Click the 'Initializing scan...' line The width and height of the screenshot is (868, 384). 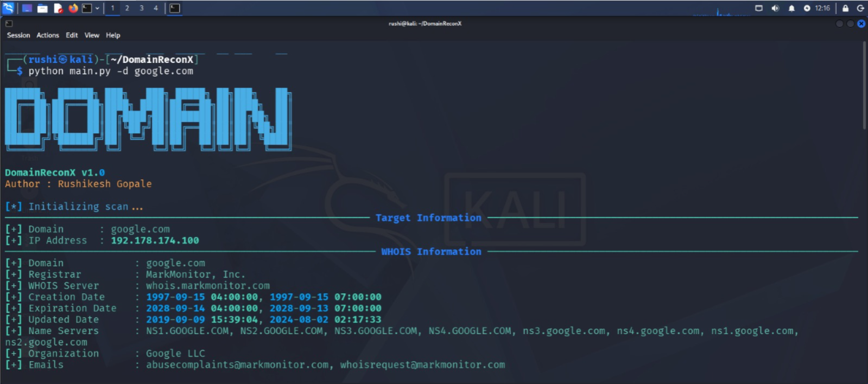pyautogui.click(x=74, y=207)
